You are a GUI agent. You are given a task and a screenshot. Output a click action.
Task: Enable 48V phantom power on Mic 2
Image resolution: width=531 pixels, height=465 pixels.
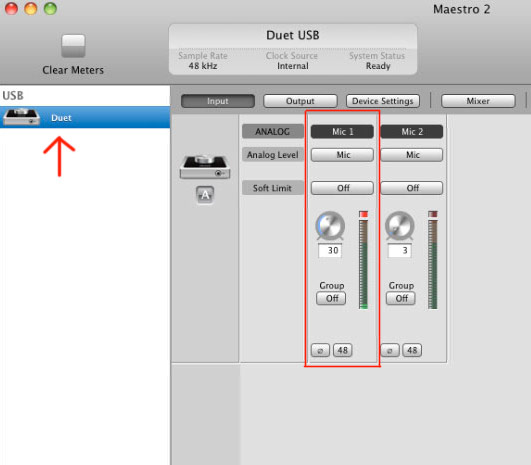point(412,350)
